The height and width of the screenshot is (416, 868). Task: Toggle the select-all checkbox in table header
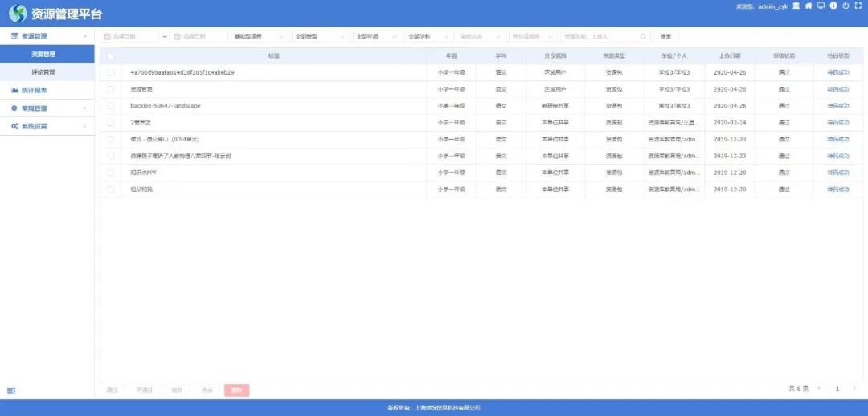click(111, 56)
